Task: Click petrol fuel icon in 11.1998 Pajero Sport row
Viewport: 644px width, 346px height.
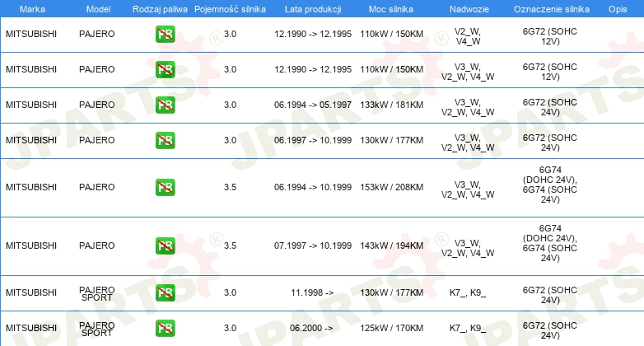Action: click(165, 292)
